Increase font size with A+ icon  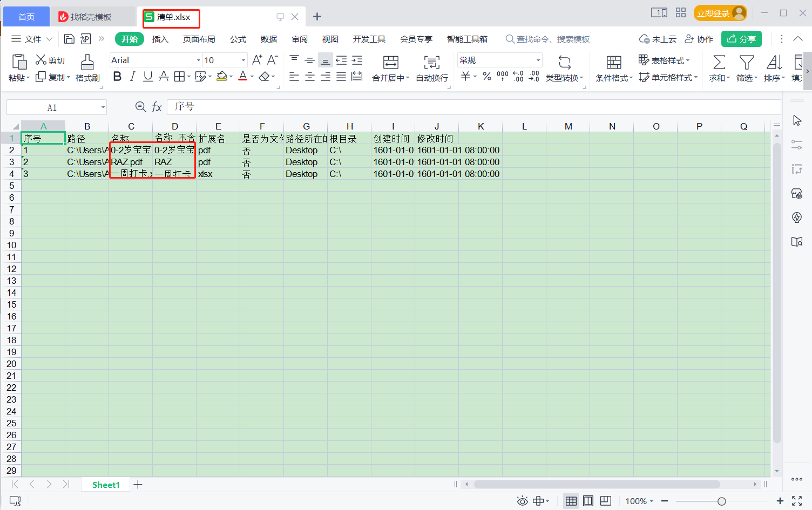[x=256, y=59]
